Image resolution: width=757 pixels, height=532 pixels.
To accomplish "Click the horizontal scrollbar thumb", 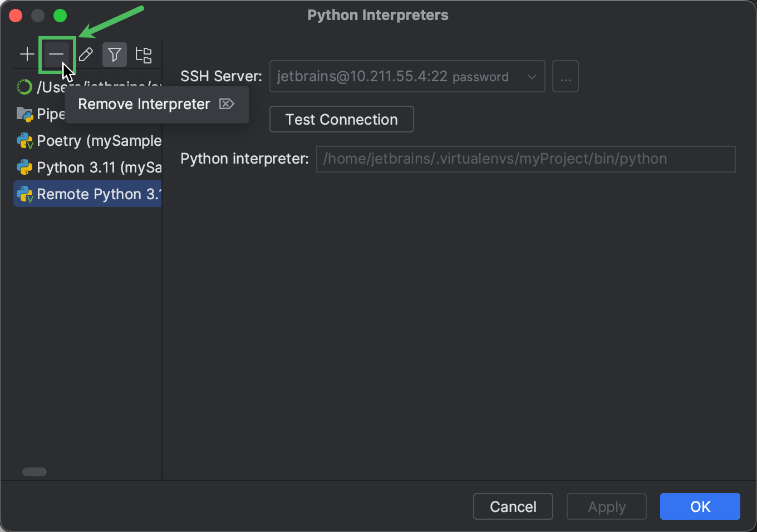I will 34,471.
